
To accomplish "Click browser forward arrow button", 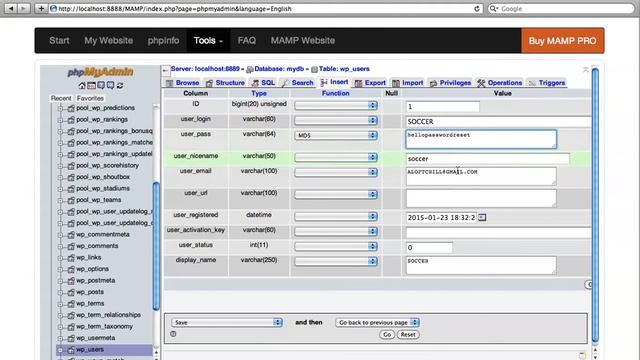I will [x=24, y=8].
